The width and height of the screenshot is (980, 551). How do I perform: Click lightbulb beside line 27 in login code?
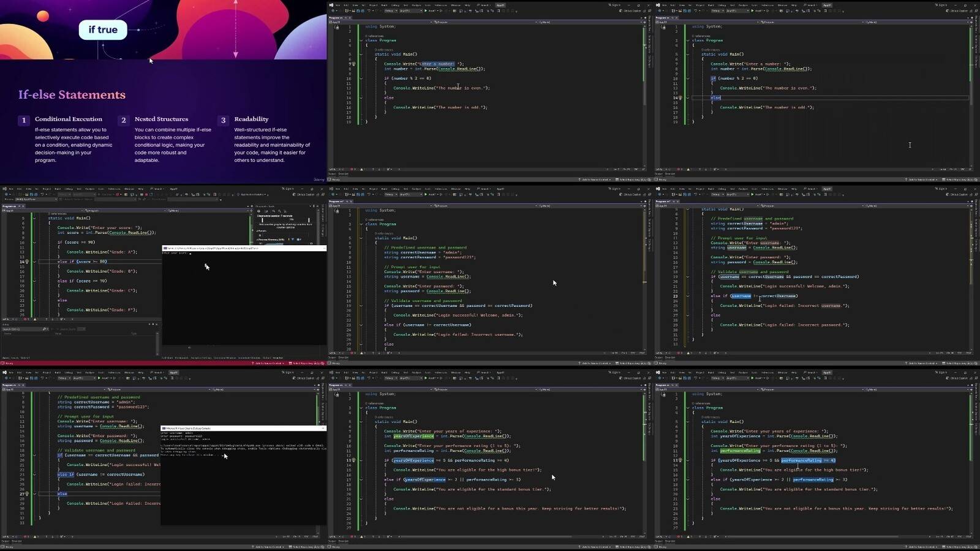(x=27, y=493)
